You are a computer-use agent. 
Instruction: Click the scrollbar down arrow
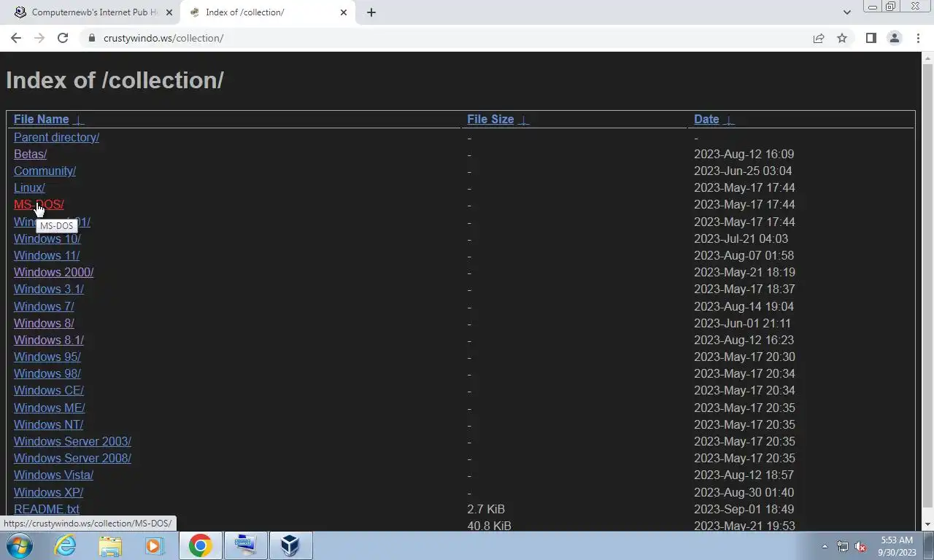click(x=928, y=524)
